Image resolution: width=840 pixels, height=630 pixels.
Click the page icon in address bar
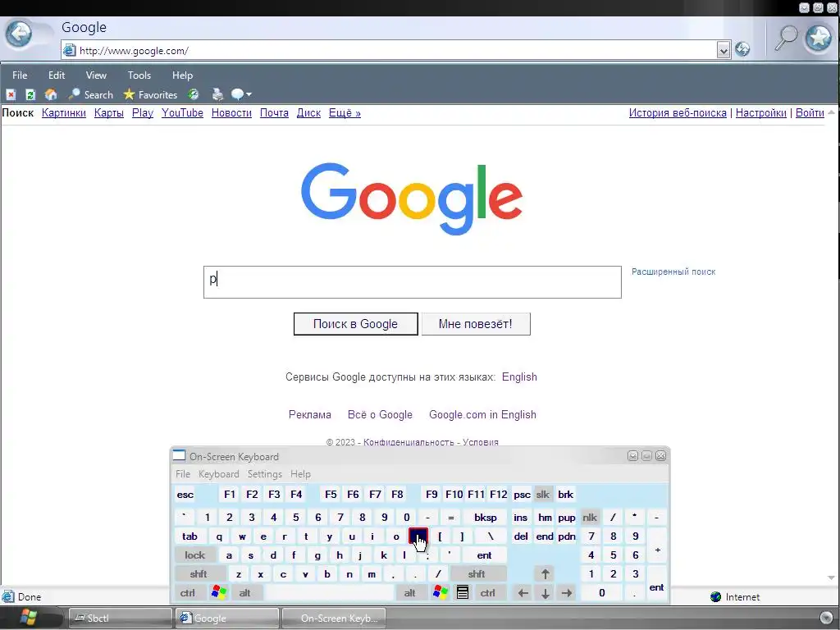pyautogui.click(x=70, y=50)
